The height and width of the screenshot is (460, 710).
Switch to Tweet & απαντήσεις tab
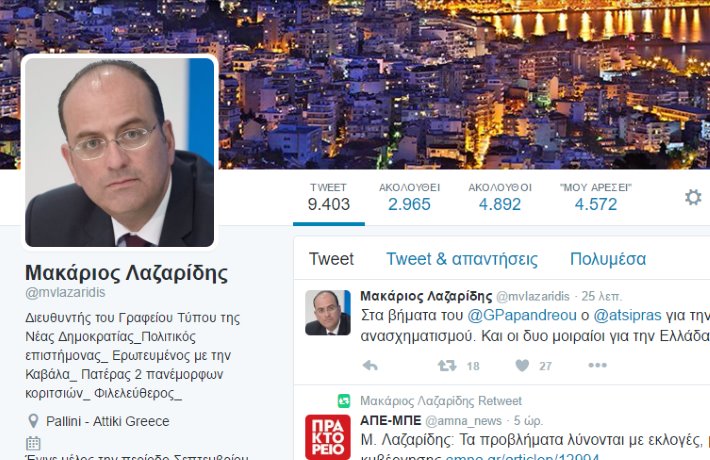click(462, 259)
